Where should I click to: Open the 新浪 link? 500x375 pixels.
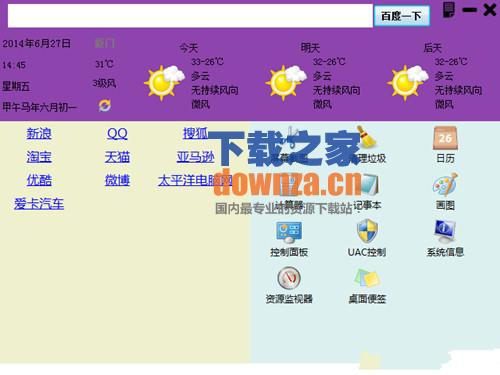coord(39,134)
